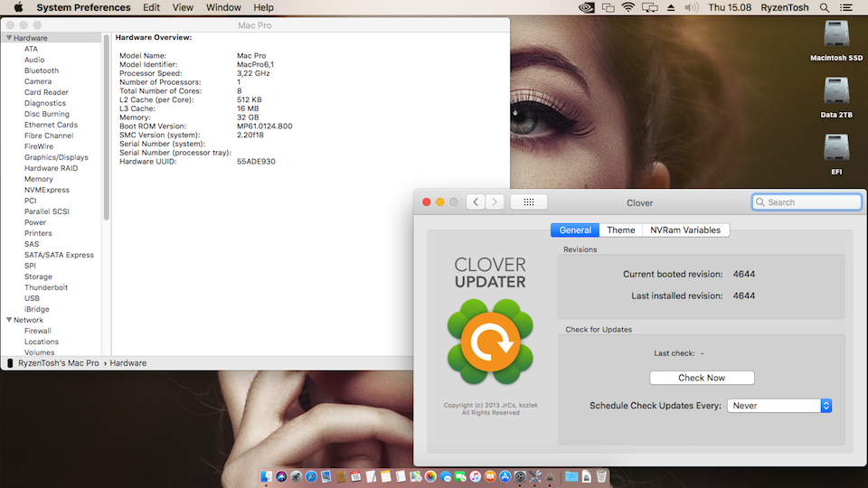
Task: Select NVMExpress in the Hardware list
Action: click(46, 190)
